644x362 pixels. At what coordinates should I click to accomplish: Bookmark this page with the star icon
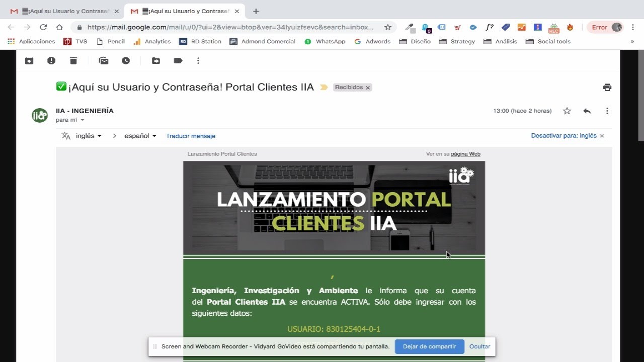click(387, 27)
